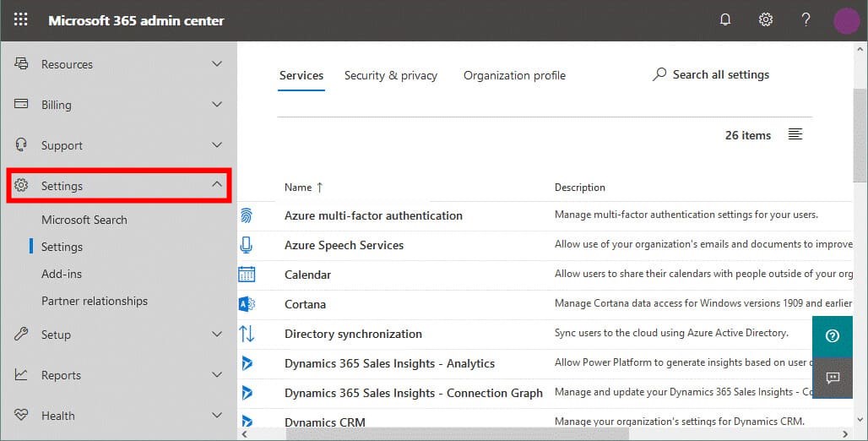
Task: Click the Directory synchronization arrows icon
Action: [247, 334]
